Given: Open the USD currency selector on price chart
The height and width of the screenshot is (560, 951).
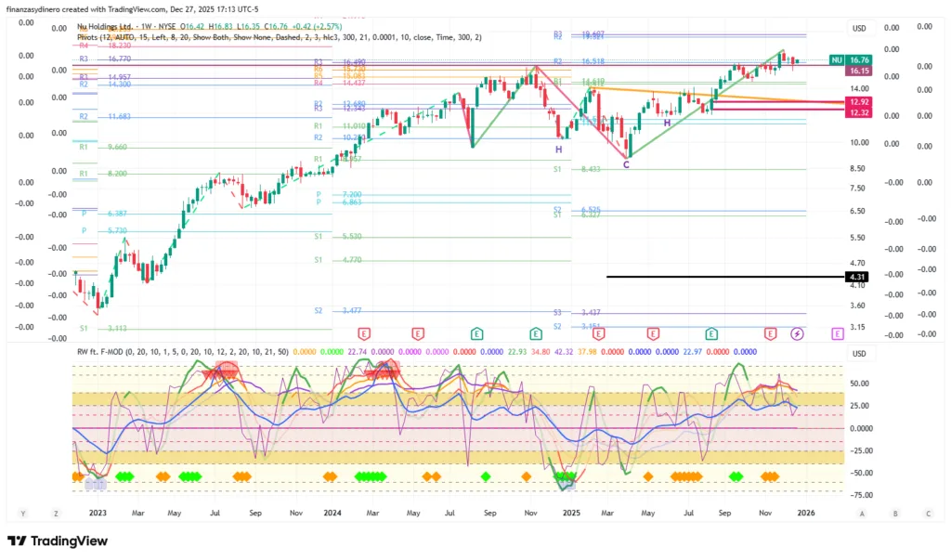Looking at the screenshot, I should tap(859, 28).
